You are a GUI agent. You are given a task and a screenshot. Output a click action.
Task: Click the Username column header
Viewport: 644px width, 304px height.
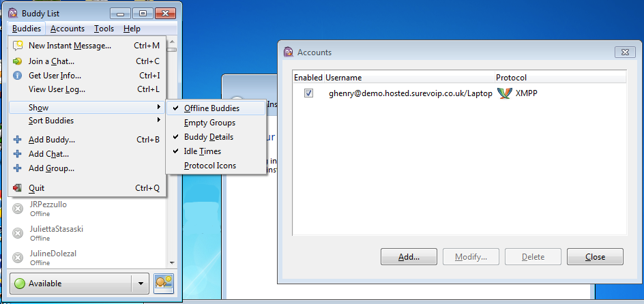click(x=409, y=78)
